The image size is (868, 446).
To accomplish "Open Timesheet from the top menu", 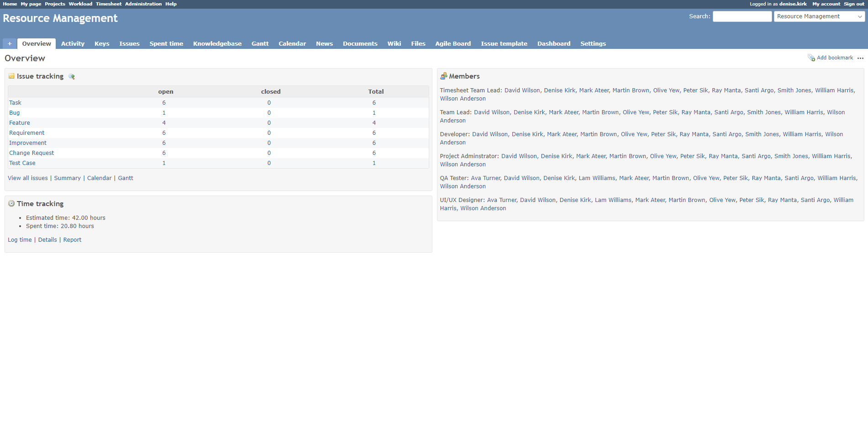I will pyautogui.click(x=108, y=4).
